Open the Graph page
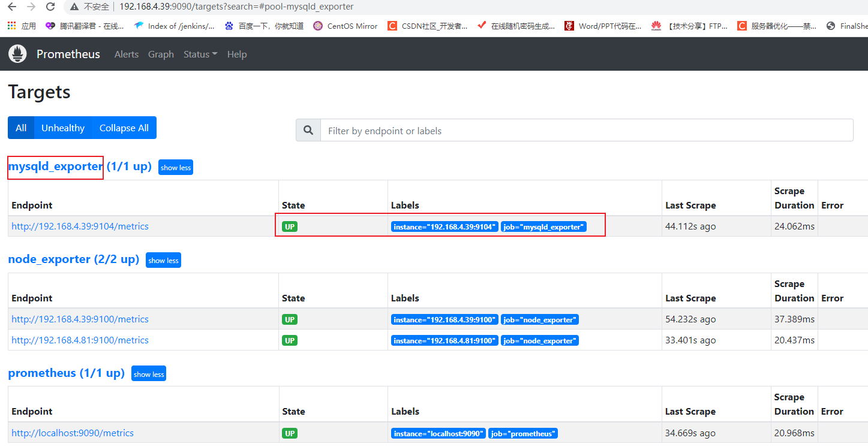 161,54
